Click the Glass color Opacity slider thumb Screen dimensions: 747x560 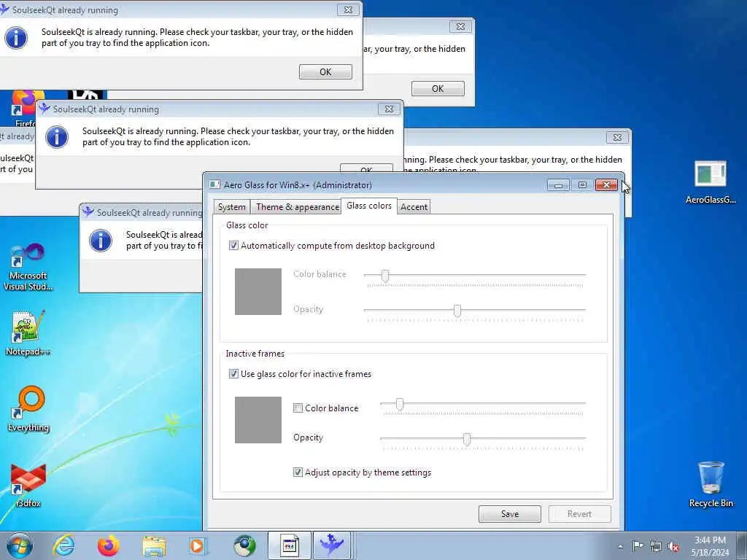(x=457, y=311)
